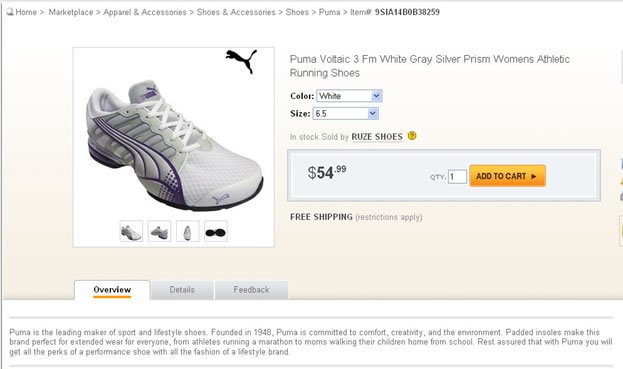Screen dimensions: 623x369
Task: Click the quantity input field
Action: point(457,177)
